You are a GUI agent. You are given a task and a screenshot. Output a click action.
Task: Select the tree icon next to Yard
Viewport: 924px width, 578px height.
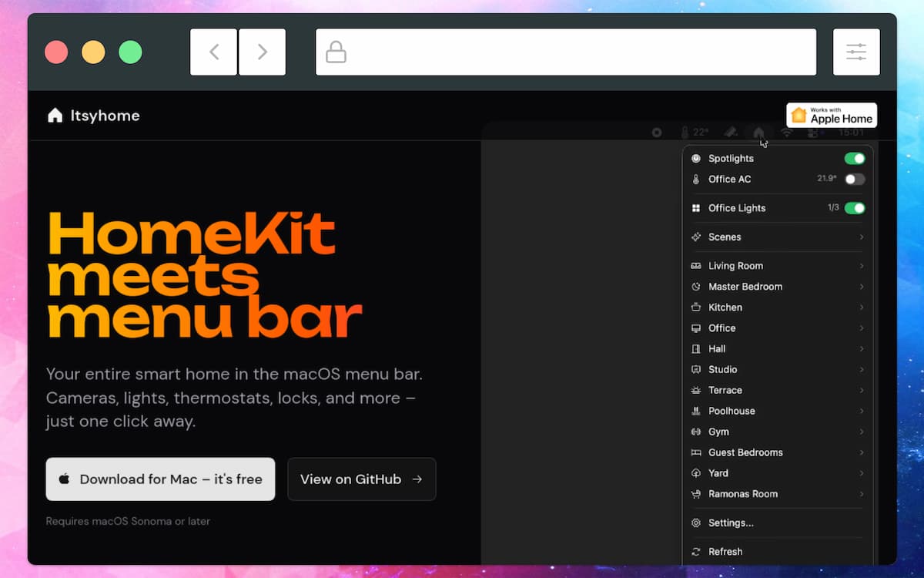click(x=696, y=472)
